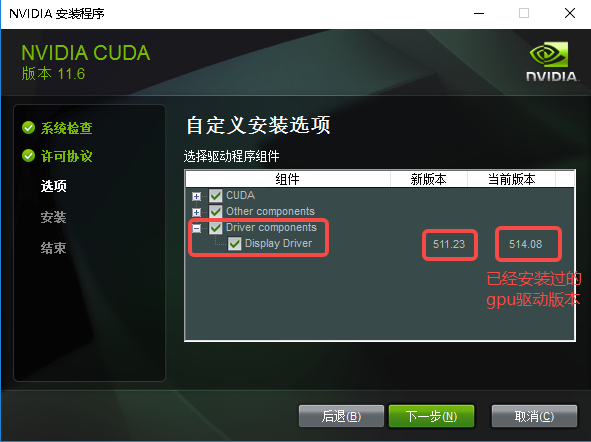Screen dimensions: 591x442
Task: Select the 安装 step in sidebar
Action: (x=54, y=217)
